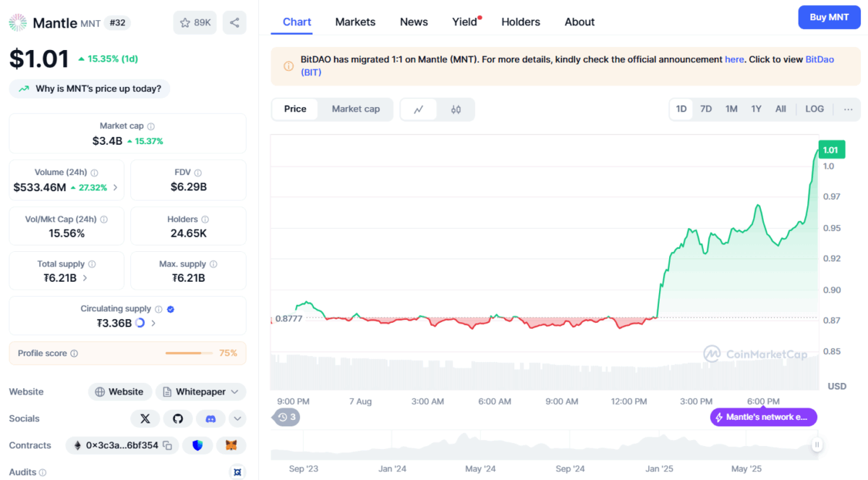
Task: Set chart range to 1Y
Action: click(x=756, y=109)
